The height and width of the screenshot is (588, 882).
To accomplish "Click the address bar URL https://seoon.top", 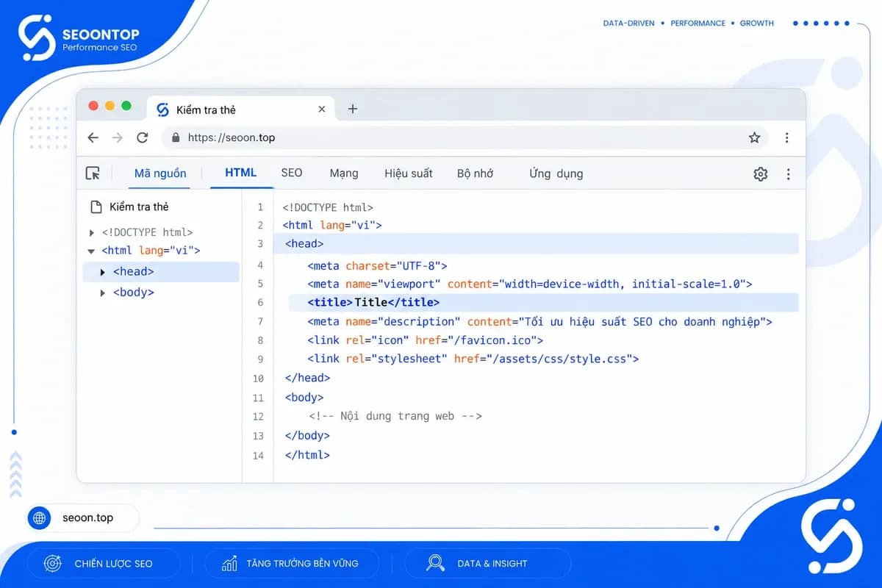I will (232, 137).
